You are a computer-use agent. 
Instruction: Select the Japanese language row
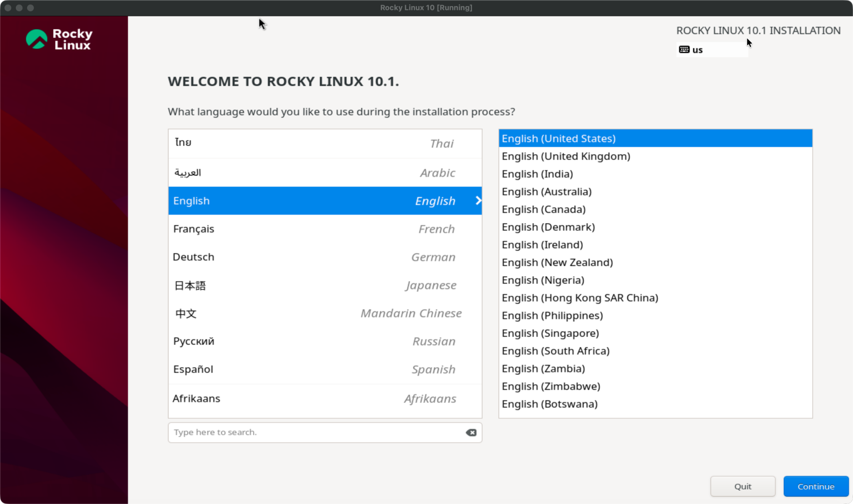click(325, 285)
